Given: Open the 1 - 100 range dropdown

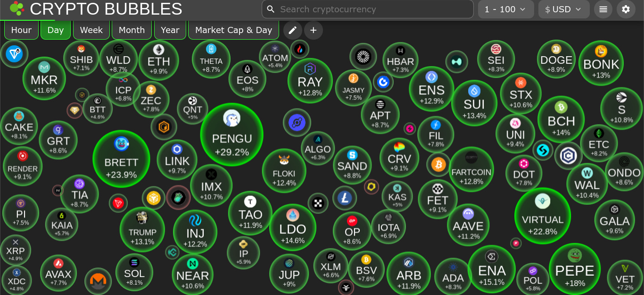Looking at the screenshot, I should 506,9.
